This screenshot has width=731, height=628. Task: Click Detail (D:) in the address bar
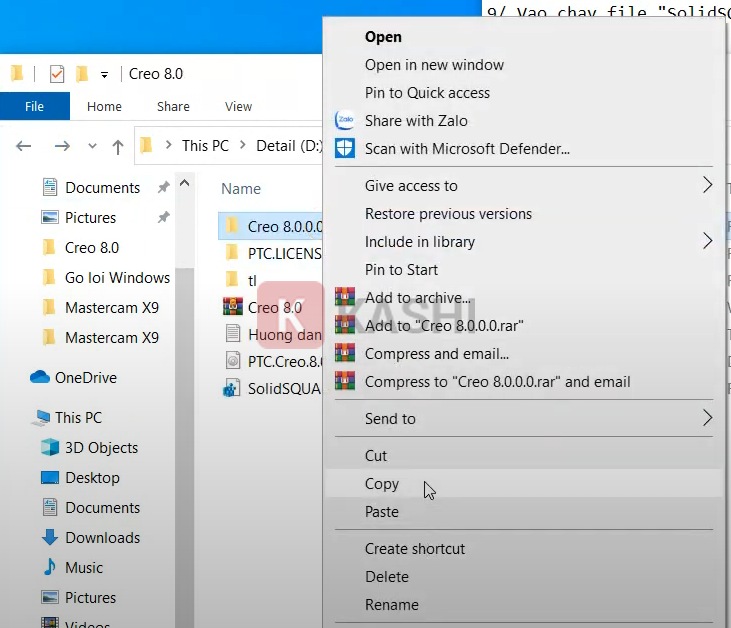click(289, 145)
